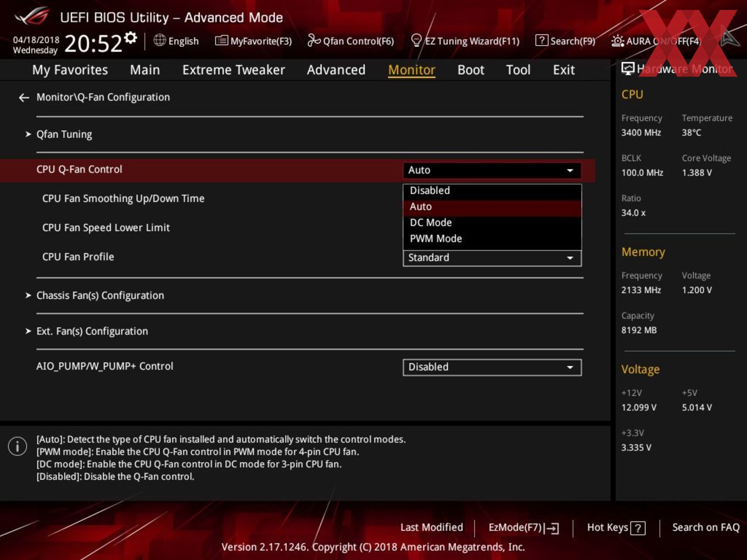Viewport: 747px width, 560px height.
Task: Click the AURA light icon
Action: tap(617, 41)
